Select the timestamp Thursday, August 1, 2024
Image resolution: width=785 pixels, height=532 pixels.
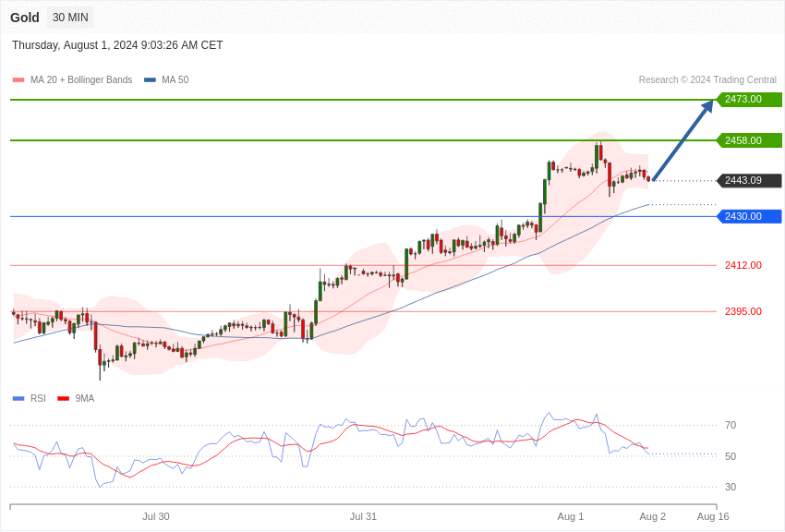(x=117, y=45)
